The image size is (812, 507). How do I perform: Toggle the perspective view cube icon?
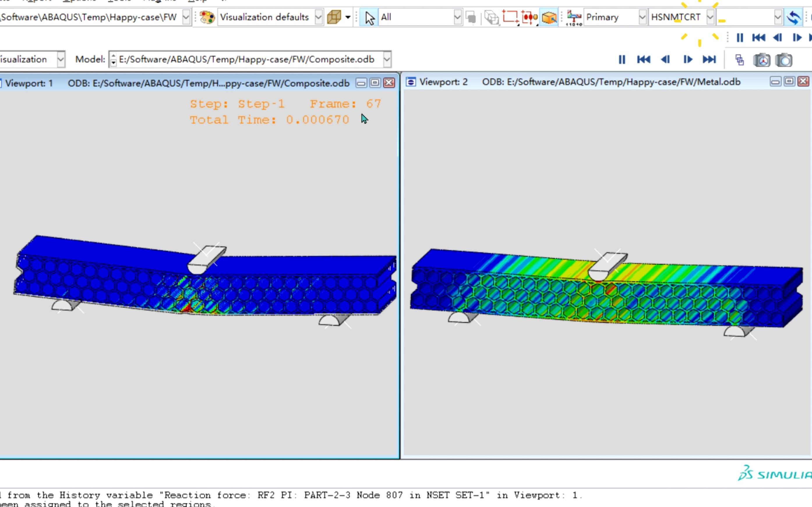click(x=549, y=17)
